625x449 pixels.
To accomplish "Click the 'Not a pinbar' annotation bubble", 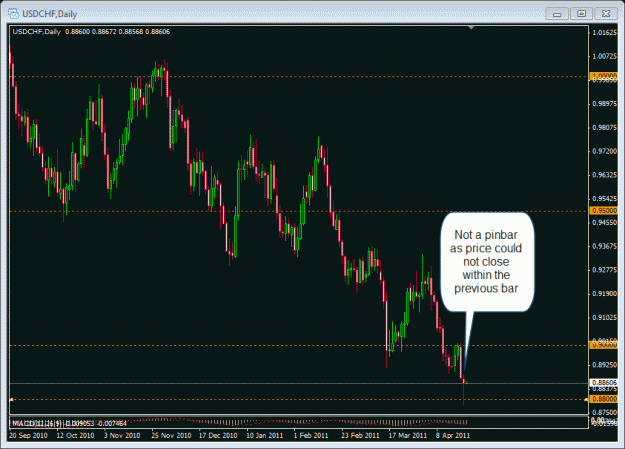I will point(486,262).
